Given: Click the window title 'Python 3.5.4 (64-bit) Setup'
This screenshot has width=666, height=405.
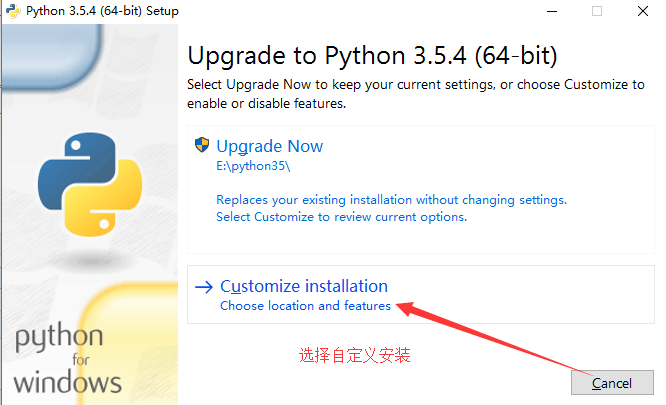Looking at the screenshot, I should pyautogui.click(x=102, y=11).
